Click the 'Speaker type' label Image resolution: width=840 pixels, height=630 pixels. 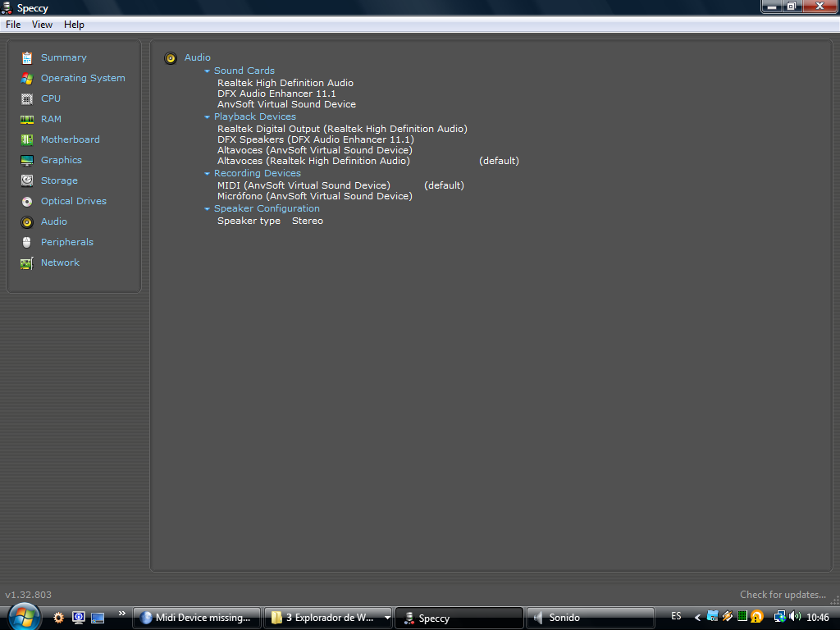pyautogui.click(x=249, y=221)
